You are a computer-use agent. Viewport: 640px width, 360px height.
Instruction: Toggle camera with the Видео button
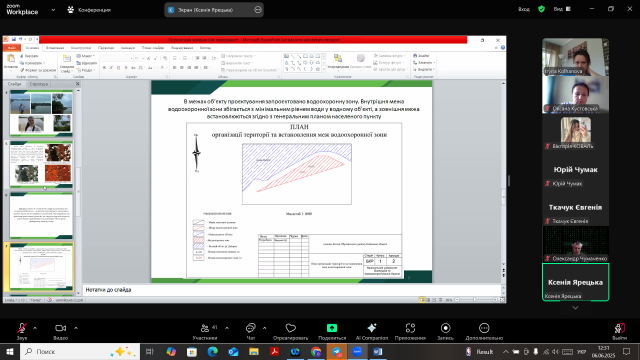[x=60, y=331]
